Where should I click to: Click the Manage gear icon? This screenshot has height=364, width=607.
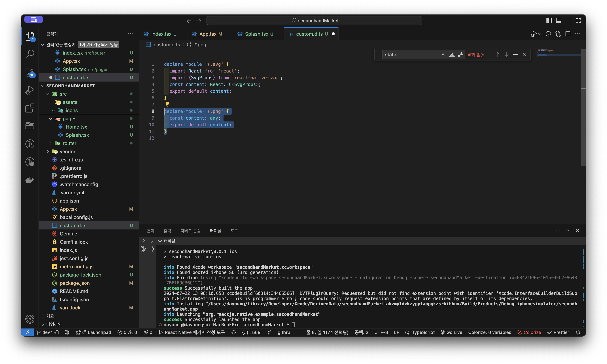point(30,319)
